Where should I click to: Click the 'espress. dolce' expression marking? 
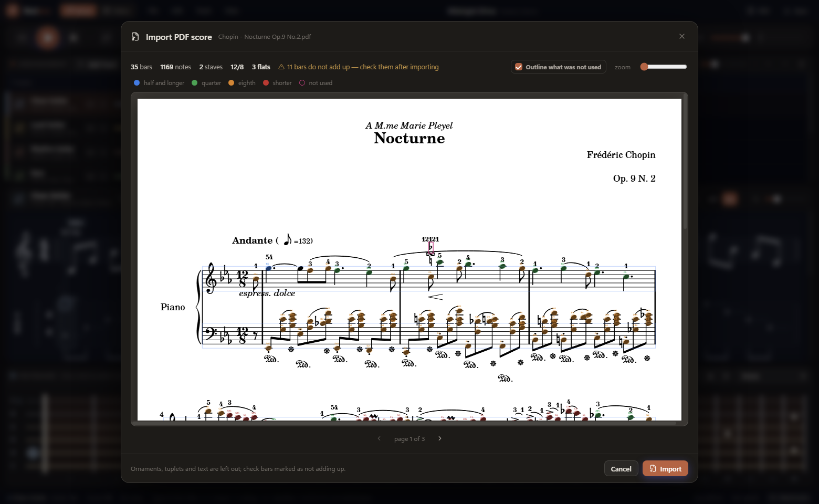pos(267,293)
